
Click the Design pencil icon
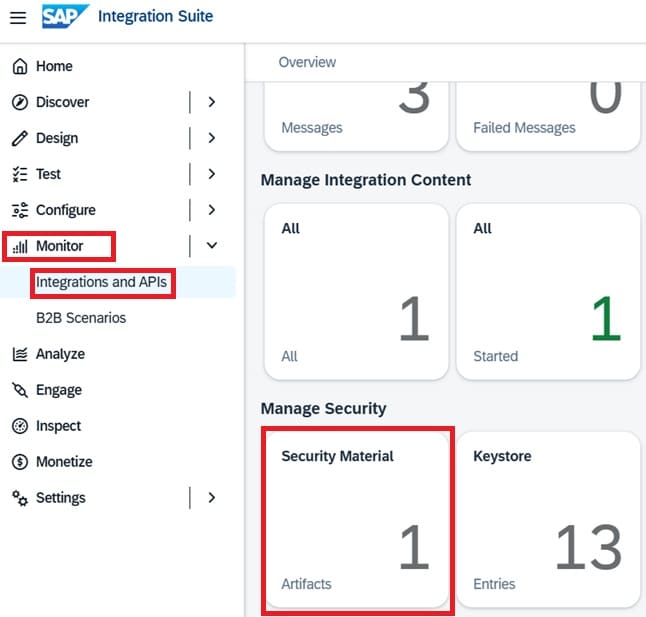point(19,138)
